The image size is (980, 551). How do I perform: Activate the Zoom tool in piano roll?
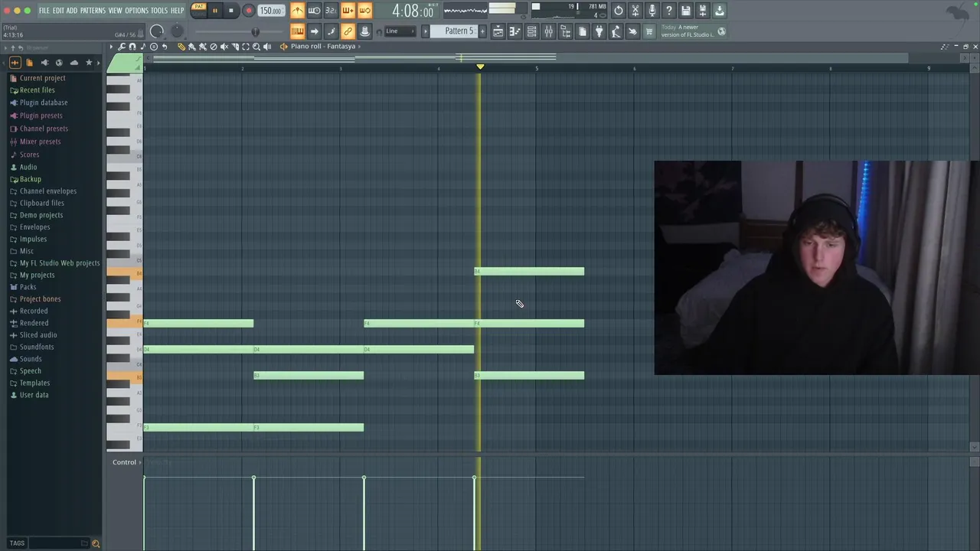point(256,47)
